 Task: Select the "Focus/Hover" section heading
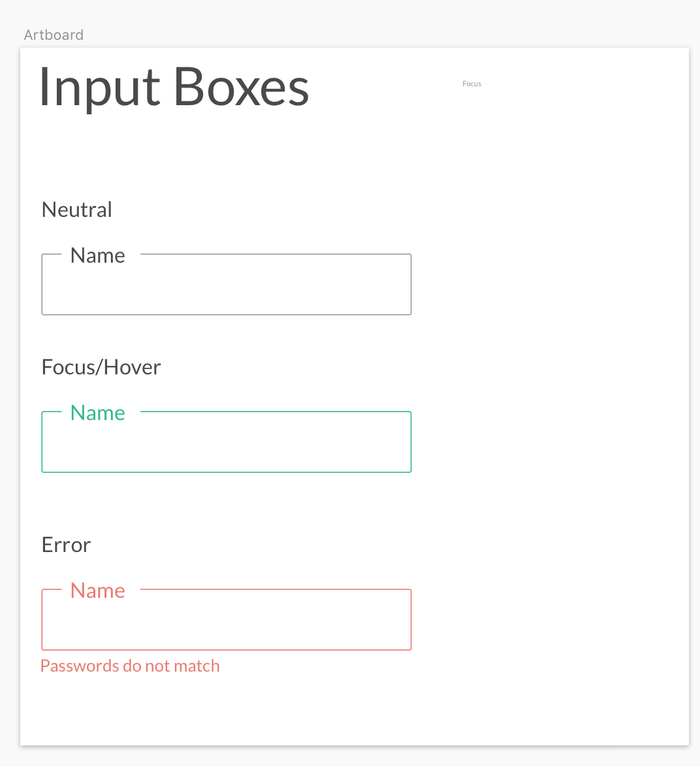(101, 367)
